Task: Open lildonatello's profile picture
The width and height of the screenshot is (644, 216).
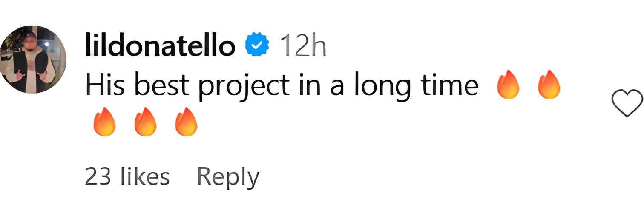Action: click(x=34, y=59)
